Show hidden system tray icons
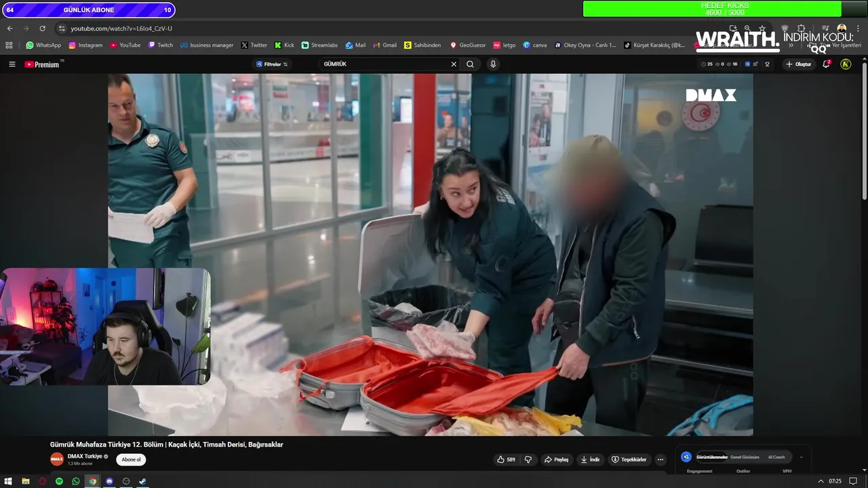The height and width of the screenshot is (488, 868). pyautogui.click(x=821, y=481)
